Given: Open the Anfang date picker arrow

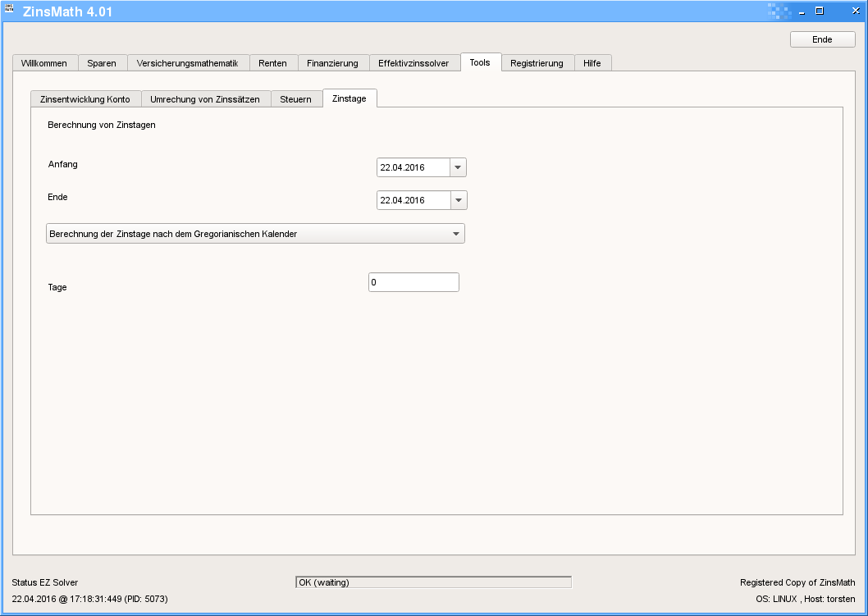Looking at the screenshot, I should tap(458, 167).
